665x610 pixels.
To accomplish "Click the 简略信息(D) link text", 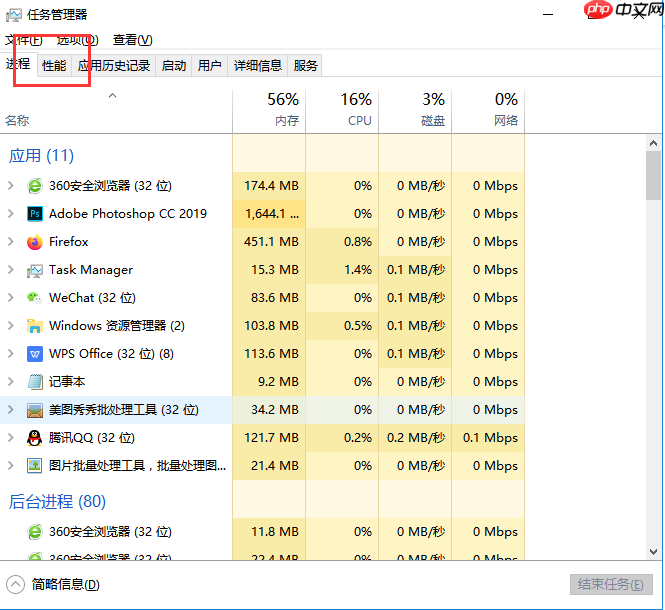I will click(66, 585).
